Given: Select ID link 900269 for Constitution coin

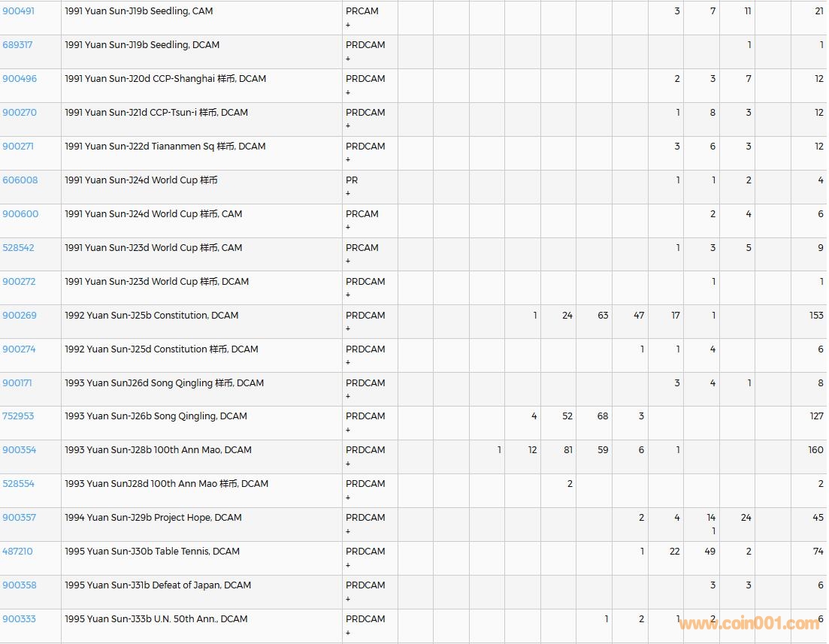Looking at the screenshot, I should pyautogui.click(x=20, y=316).
